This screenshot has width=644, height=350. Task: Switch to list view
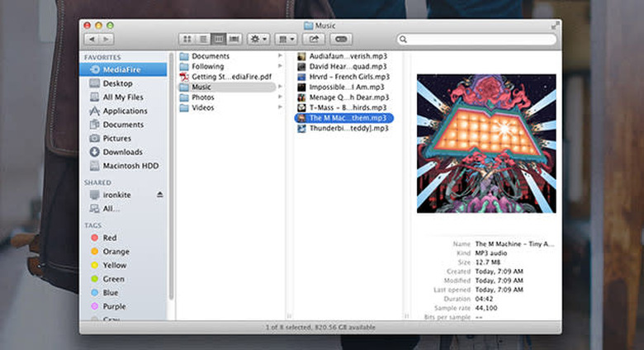pyautogui.click(x=202, y=39)
